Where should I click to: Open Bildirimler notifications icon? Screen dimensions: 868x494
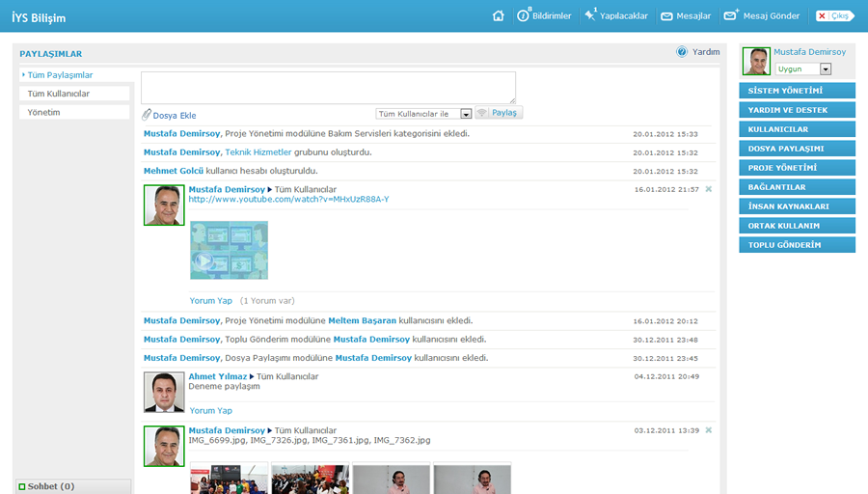pos(524,15)
